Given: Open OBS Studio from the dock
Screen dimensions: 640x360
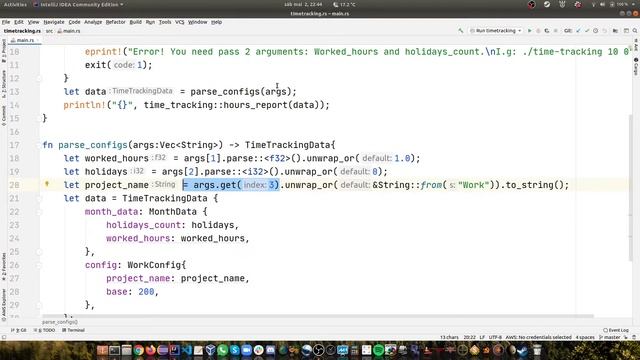Looking at the screenshot, I should pos(318,350).
